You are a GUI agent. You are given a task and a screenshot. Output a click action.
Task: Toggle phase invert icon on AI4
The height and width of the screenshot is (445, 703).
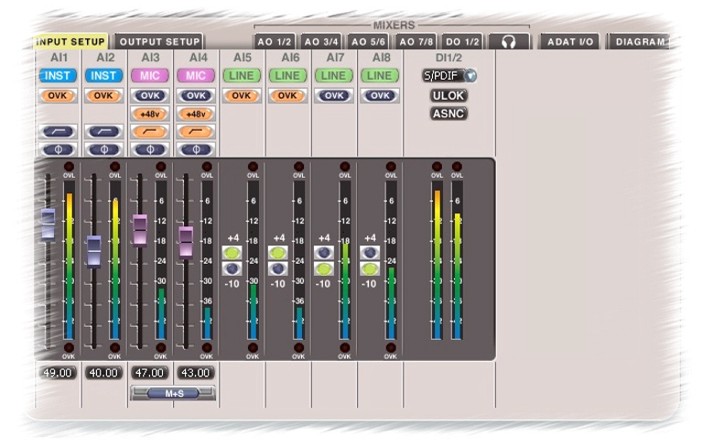click(x=196, y=149)
